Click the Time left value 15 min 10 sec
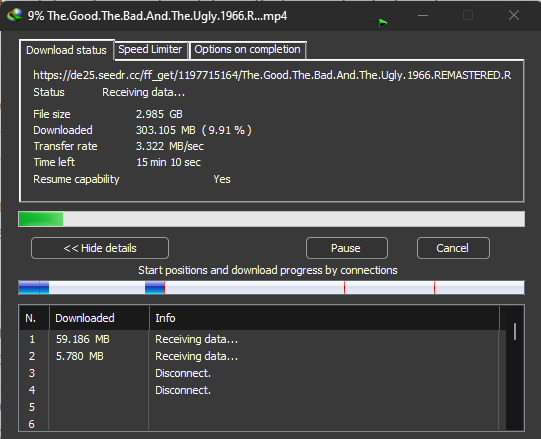The image size is (541, 439). (x=168, y=162)
